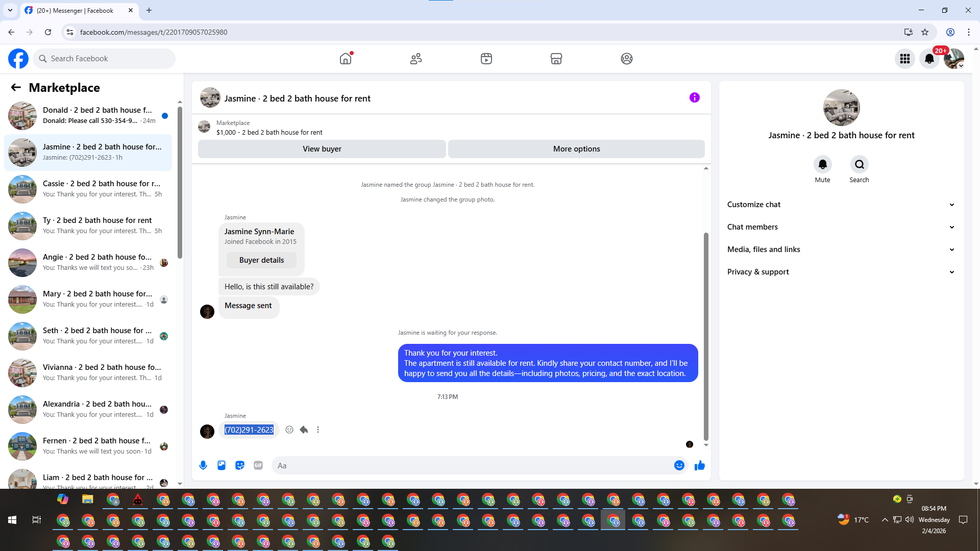Send a thumbs-up like
Screen dimensions: 980x551
(699, 465)
